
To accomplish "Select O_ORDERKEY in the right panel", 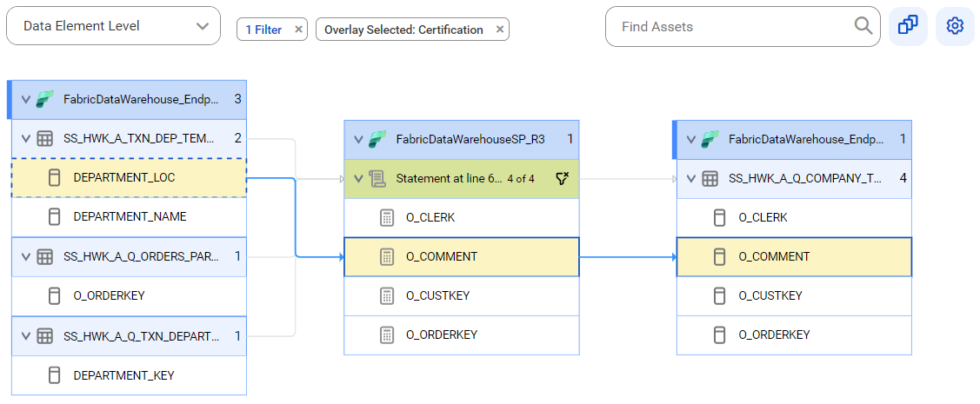I will click(x=794, y=334).
